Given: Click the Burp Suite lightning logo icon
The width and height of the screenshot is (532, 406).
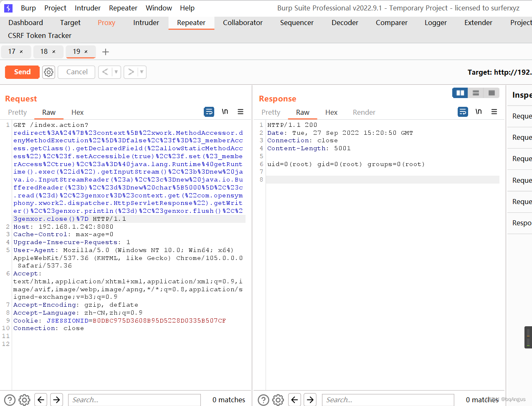Looking at the screenshot, I should tap(8, 8).
